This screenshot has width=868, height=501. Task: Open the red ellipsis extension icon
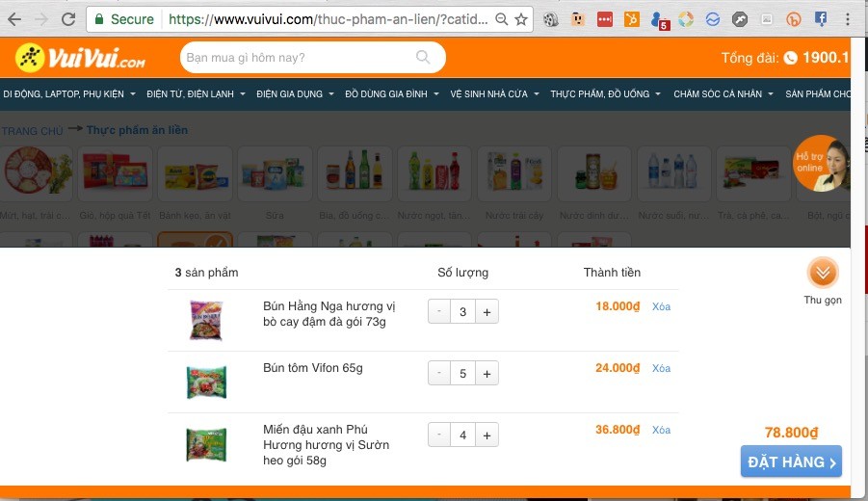click(x=604, y=19)
